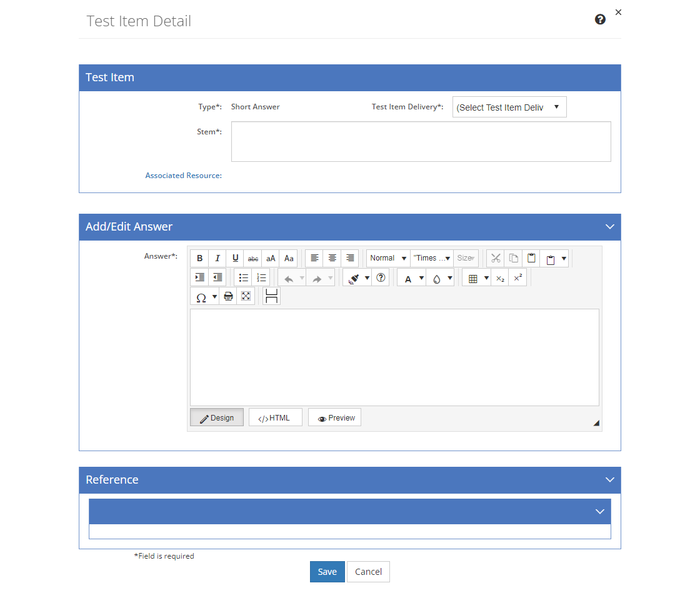700x593 pixels.
Task: Switch to the Preview tab
Action: pos(335,417)
